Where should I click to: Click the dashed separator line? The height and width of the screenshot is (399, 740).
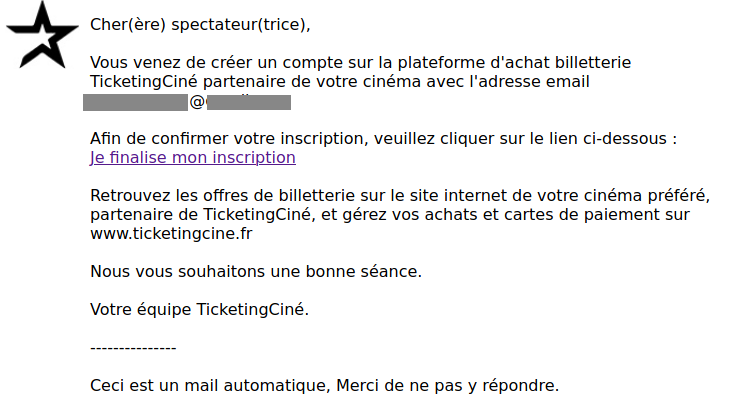tap(133, 348)
